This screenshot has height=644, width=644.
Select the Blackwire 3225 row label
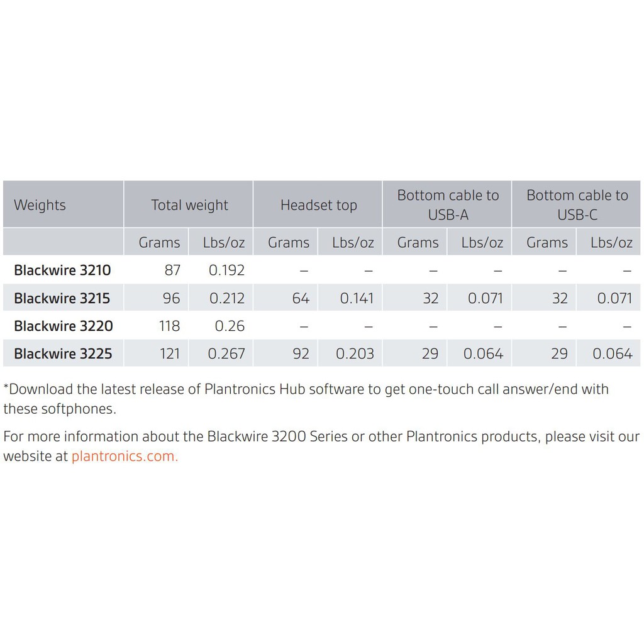tap(63, 353)
